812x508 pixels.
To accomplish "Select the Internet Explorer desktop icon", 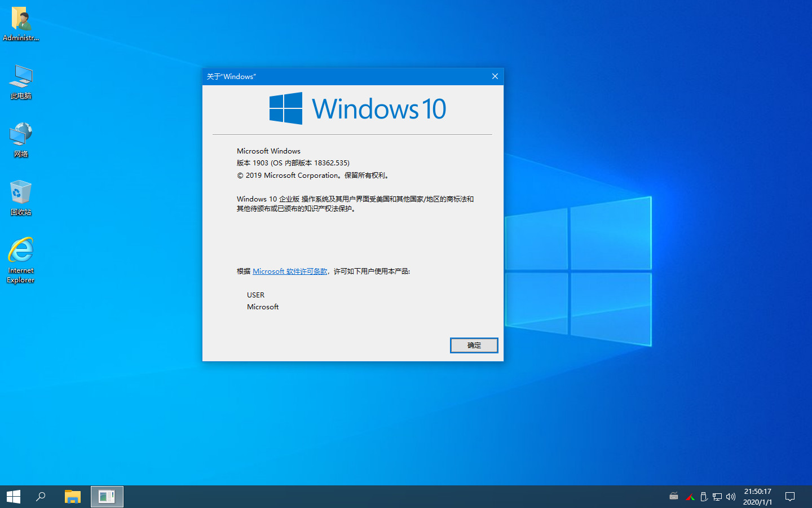I will (x=21, y=260).
